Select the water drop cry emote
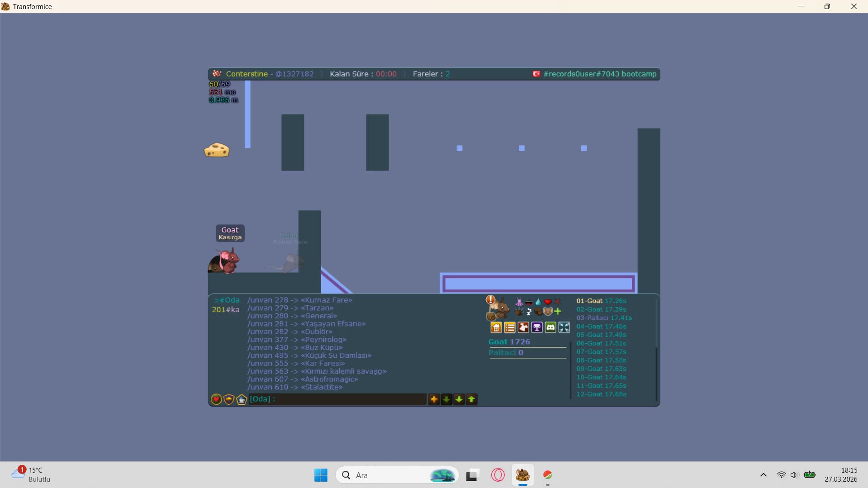868x488 pixels. click(x=538, y=302)
